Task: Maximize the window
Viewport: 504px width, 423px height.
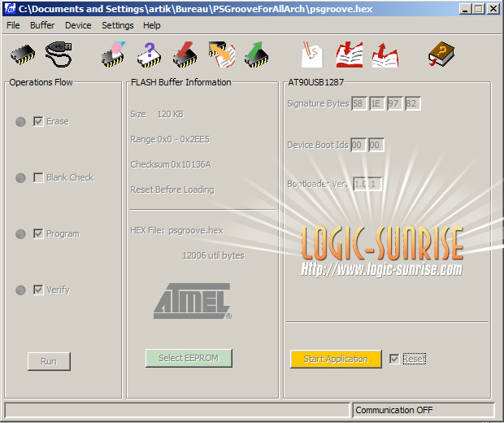Action: [x=479, y=9]
